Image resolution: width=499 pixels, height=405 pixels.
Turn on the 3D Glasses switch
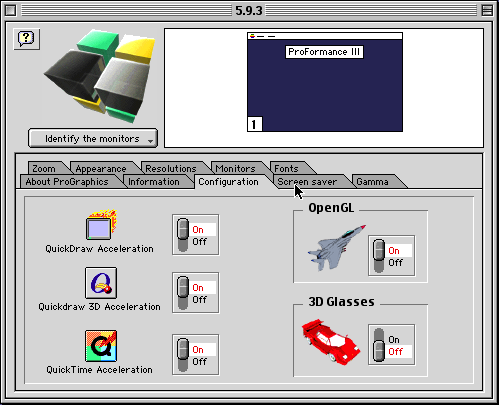(392, 345)
